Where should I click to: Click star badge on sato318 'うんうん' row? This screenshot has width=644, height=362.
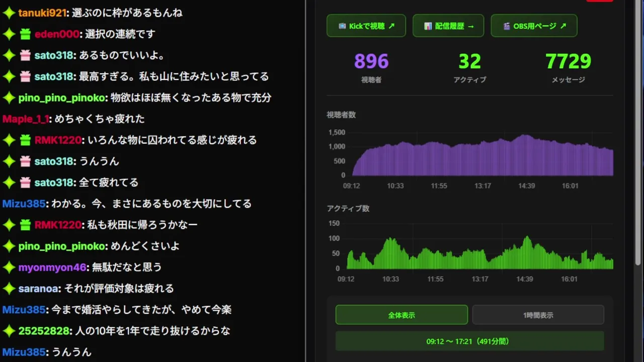pos(9,161)
